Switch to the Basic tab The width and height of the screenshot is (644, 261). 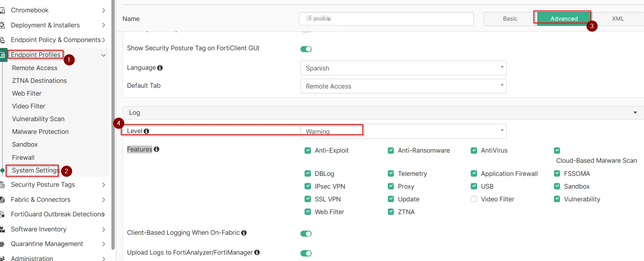(x=510, y=19)
